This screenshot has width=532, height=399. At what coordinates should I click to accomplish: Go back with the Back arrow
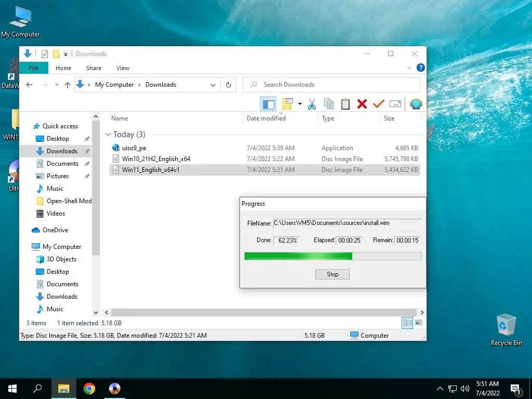[29, 85]
